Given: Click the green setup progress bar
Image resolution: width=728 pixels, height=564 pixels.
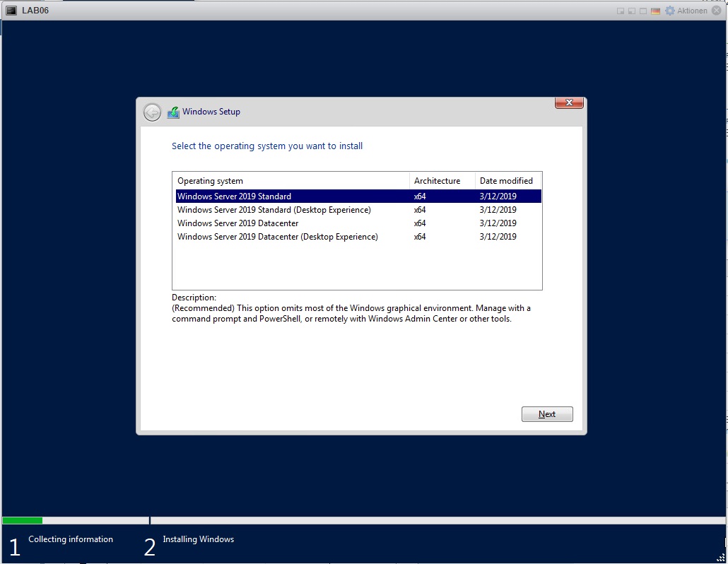Looking at the screenshot, I should [23, 520].
